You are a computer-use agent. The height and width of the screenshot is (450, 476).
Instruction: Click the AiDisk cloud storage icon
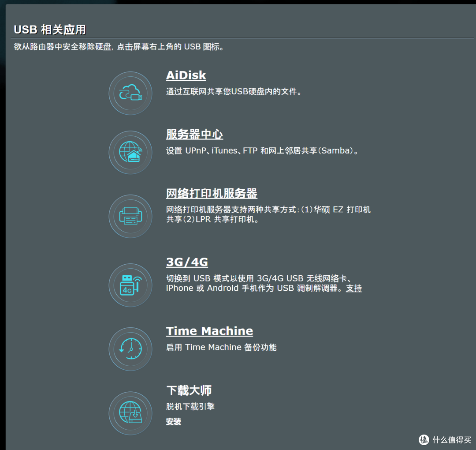[x=130, y=93]
